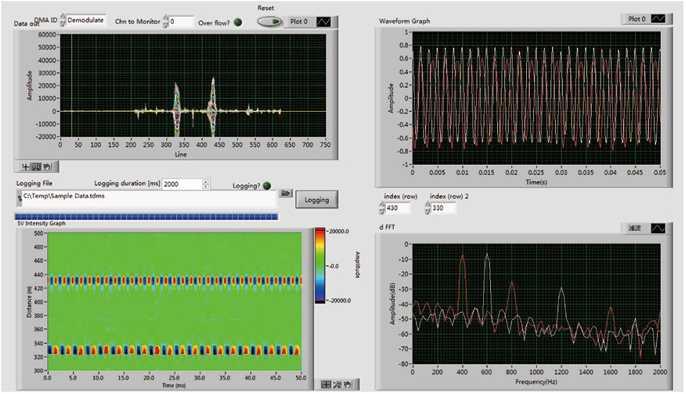Toggle the Reset switch
The image size is (686, 394).
tap(269, 21)
